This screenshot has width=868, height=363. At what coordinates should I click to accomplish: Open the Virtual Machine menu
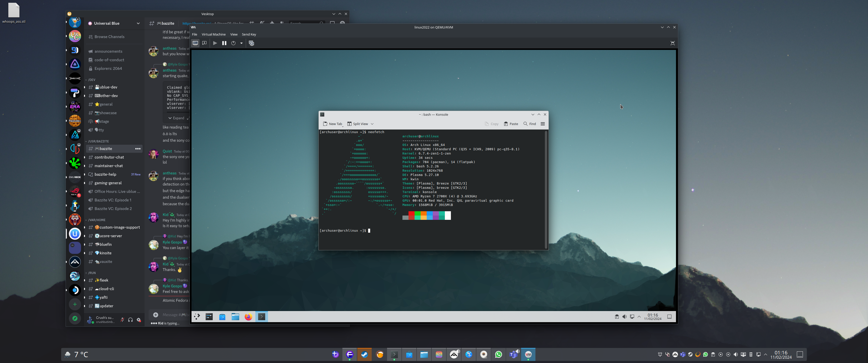[214, 34]
